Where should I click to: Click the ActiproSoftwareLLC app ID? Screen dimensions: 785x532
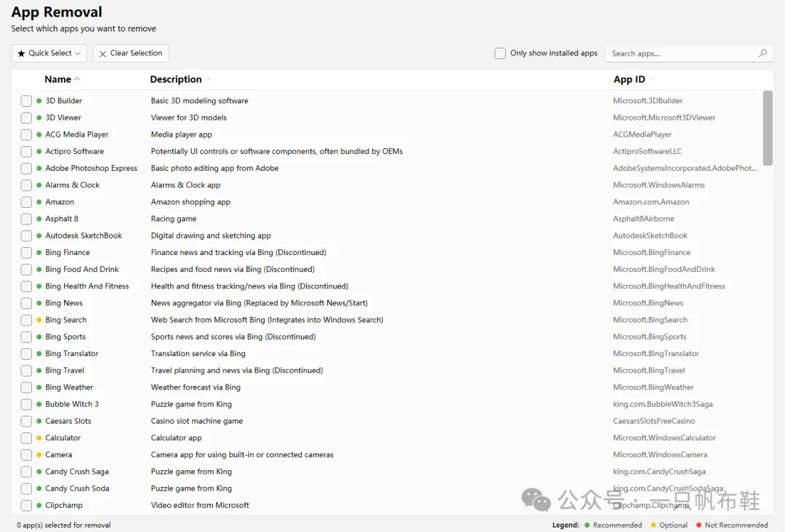point(648,151)
